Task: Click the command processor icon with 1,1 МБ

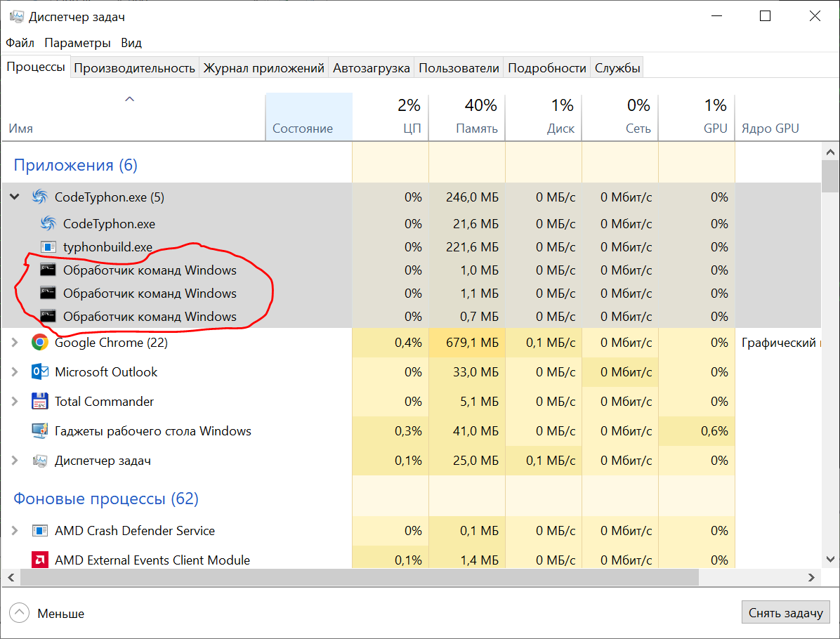Action: point(48,293)
